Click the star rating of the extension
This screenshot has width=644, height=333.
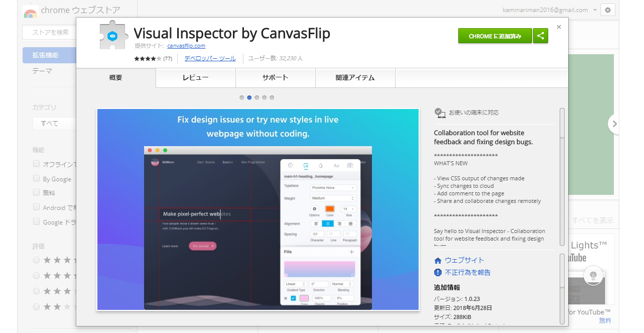click(x=148, y=58)
